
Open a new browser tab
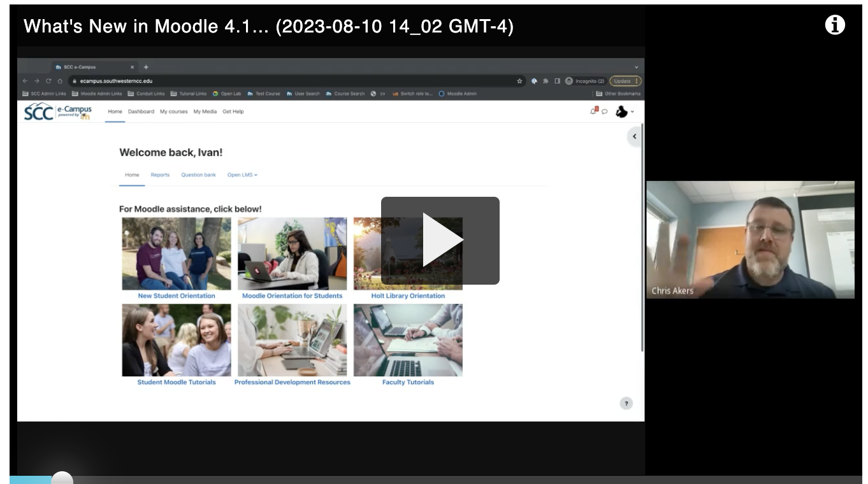tap(146, 67)
